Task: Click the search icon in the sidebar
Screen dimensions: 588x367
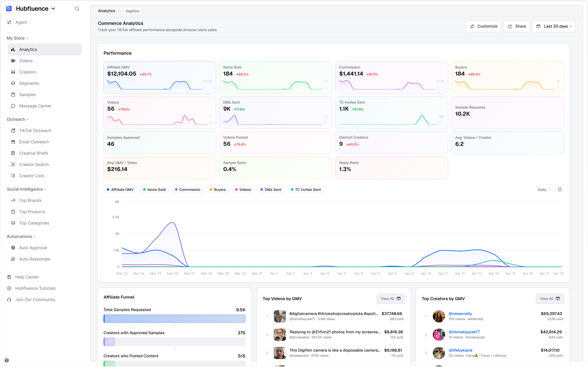Action: click(77, 9)
